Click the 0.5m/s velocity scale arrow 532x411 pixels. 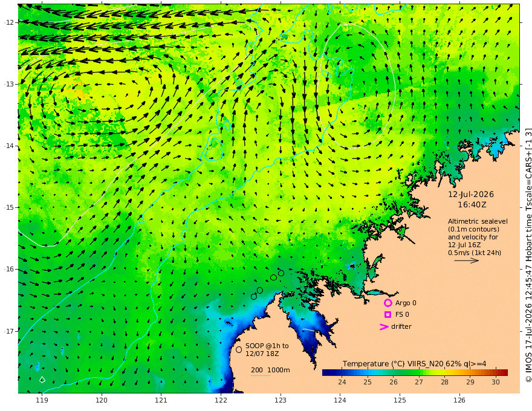467,261
